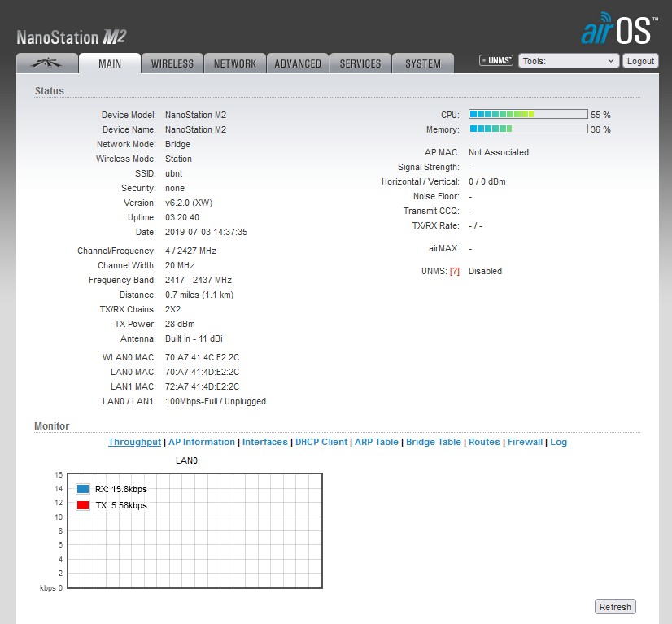Open the Interfaces monitor link
The height and width of the screenshot is (624, 672).
[x=265, y=442]
